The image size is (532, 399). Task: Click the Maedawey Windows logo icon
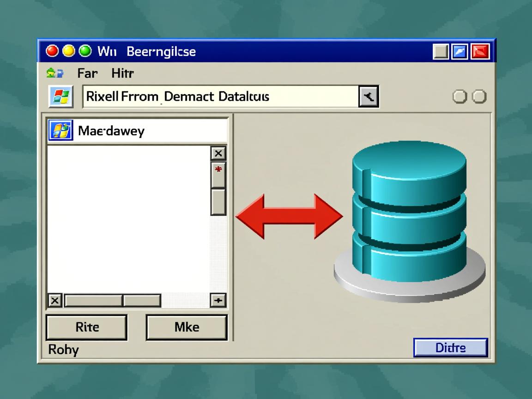[60, 131]
